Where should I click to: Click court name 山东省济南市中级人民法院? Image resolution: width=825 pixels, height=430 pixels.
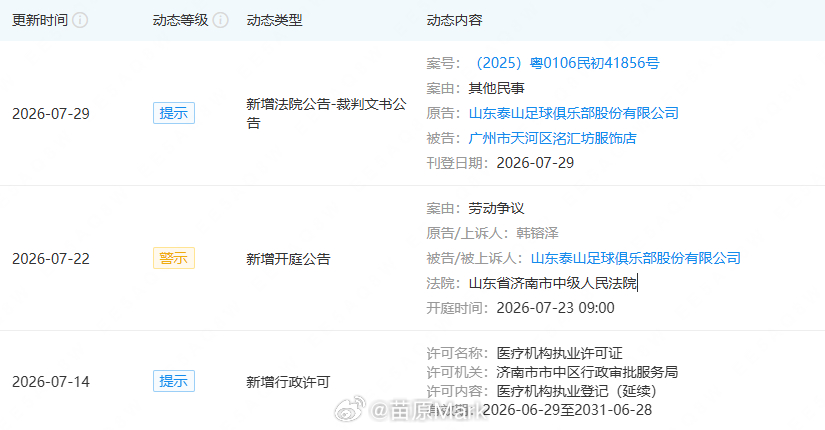coord(552,283)
